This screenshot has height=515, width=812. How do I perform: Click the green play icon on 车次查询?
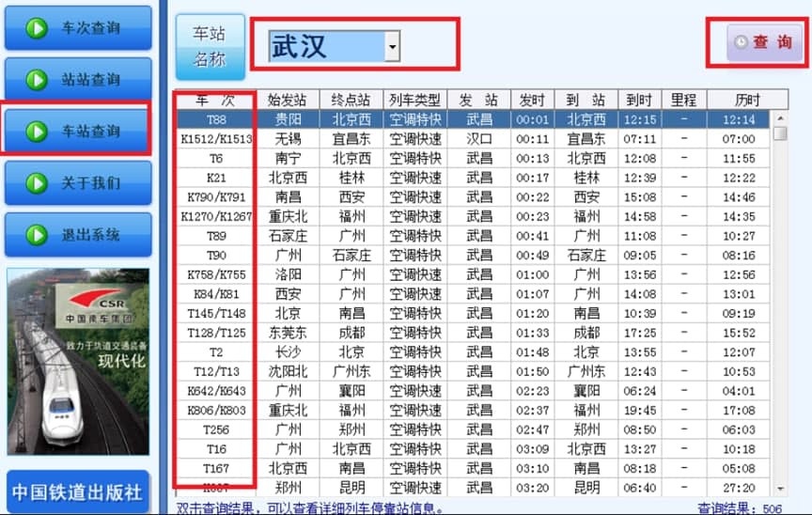click(x=37, y=28)
